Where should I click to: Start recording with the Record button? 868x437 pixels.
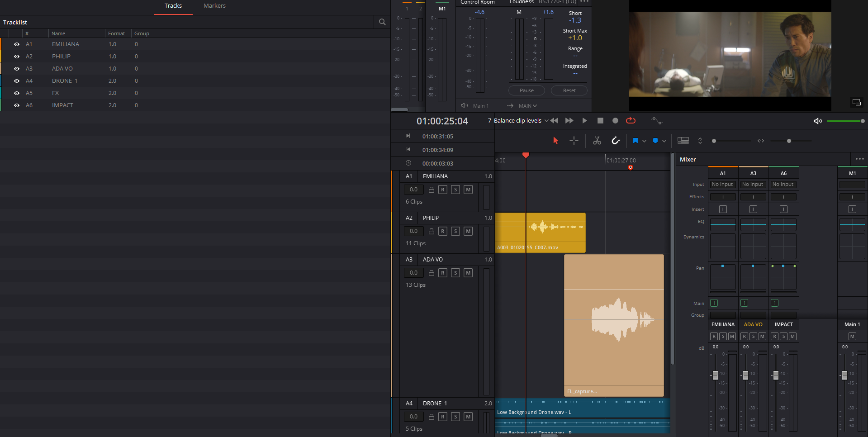[615, 121]
